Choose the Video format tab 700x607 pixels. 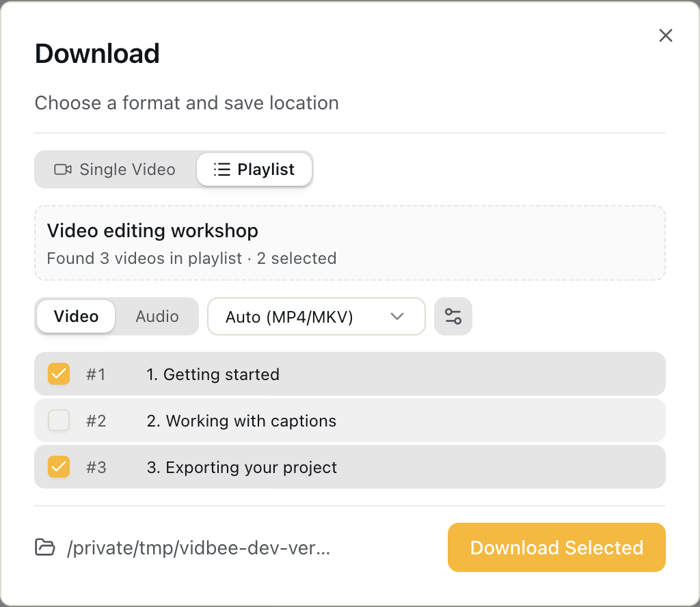(x=76, y=316)
